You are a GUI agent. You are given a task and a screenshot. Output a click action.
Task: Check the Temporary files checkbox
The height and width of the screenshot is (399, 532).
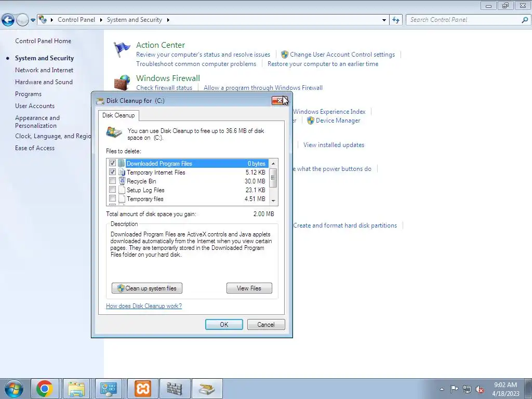pyautogui.click(x=112, y=198)
